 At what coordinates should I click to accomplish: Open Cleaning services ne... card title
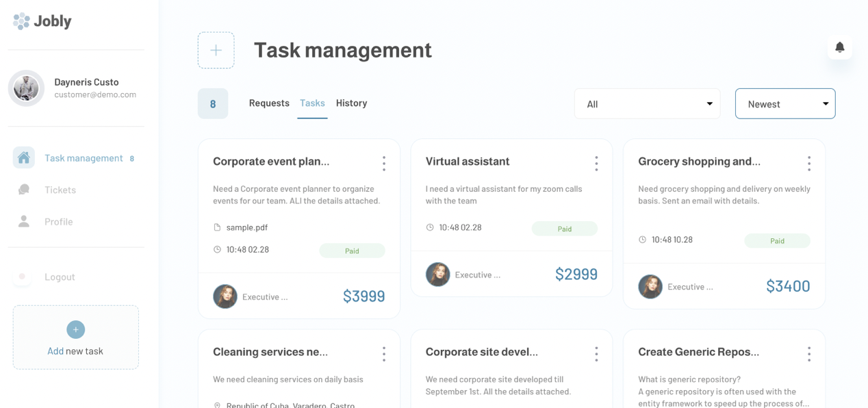click(x=270, y=352)
